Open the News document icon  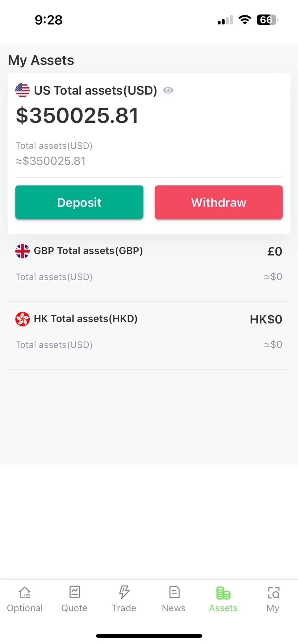174,592
